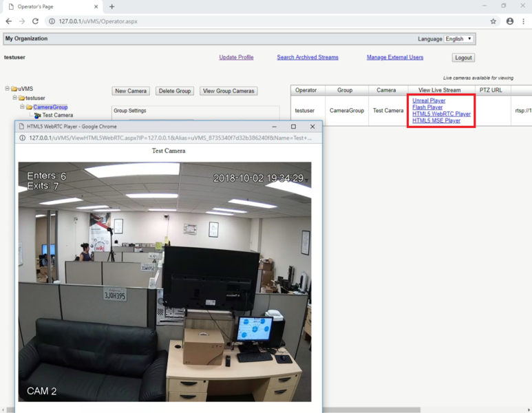This screenshot has width=532, height=413.
Task: Click the New Camera button
Action: [x=131, y=91]
